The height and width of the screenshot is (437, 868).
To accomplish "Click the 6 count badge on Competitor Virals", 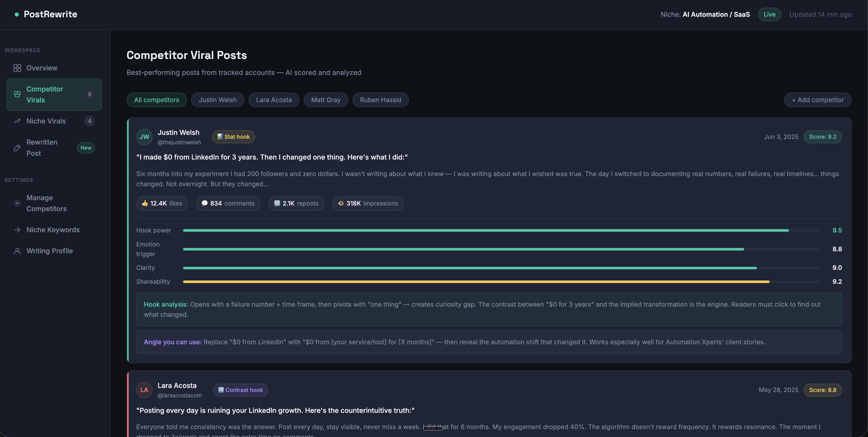I will coord(90,95).
